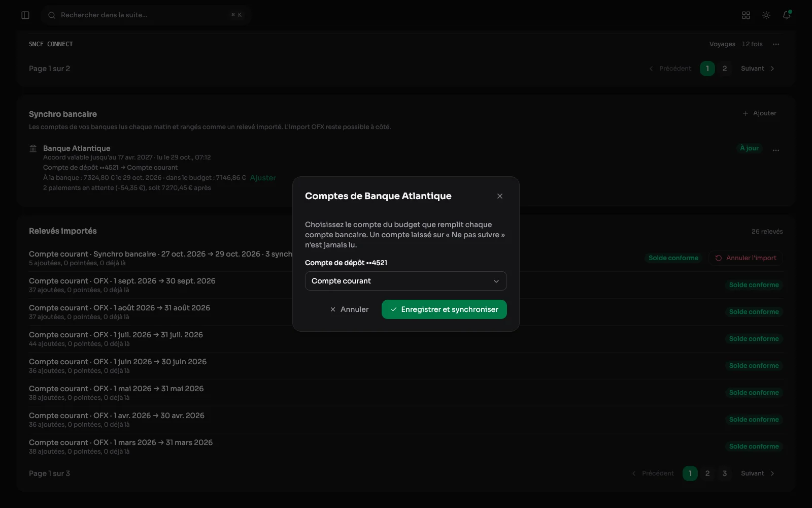
Task: Click the Banque Atlantique bank name
Action: tap(77, 148)
